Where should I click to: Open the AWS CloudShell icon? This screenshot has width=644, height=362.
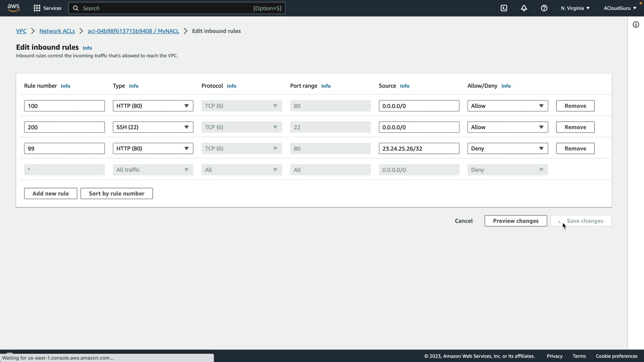(x=504, y=8)
